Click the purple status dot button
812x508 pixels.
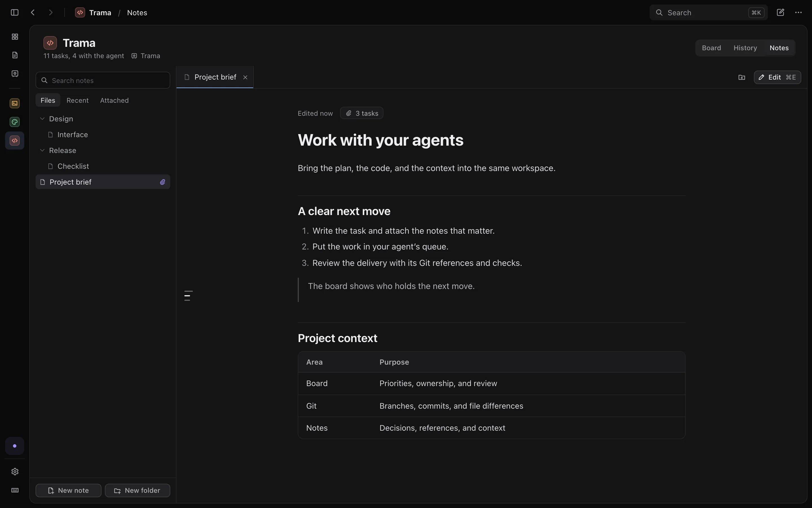click(x=15, y=446)
